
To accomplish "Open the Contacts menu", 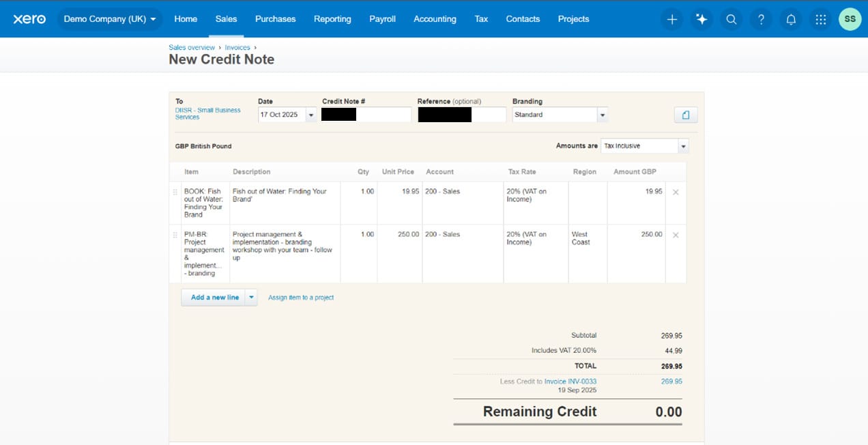I will (x=523, y=19).
